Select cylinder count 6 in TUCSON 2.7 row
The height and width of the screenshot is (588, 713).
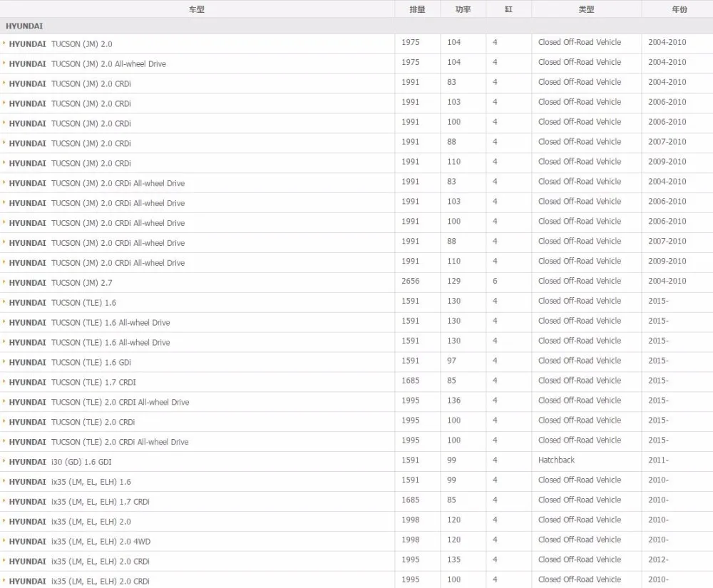(x=495, y=281)
